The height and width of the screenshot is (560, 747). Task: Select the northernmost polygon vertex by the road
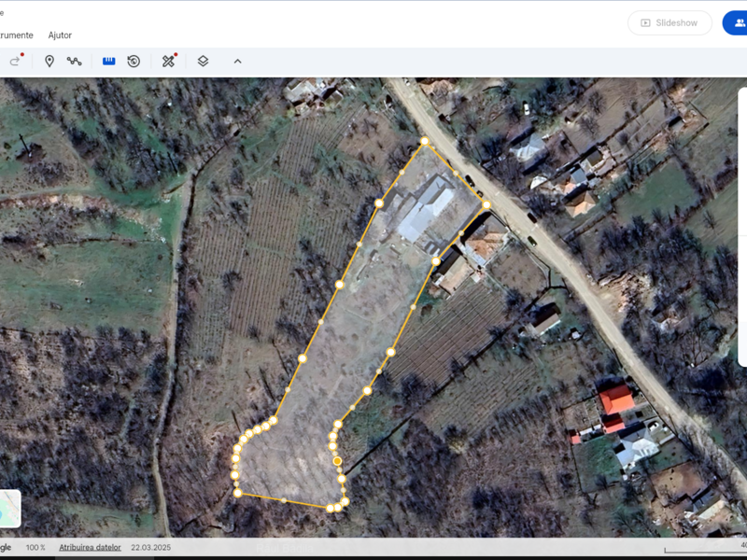pos(425,141)
